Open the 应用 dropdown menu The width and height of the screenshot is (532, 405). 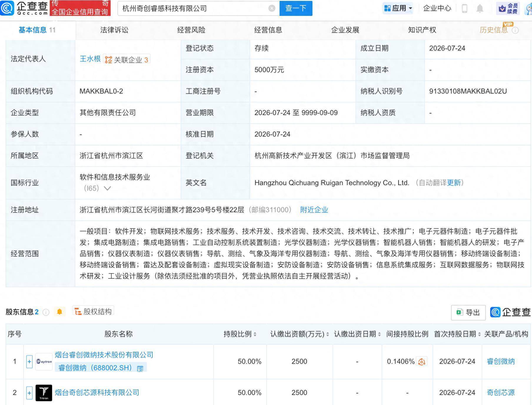pos(398,8)
